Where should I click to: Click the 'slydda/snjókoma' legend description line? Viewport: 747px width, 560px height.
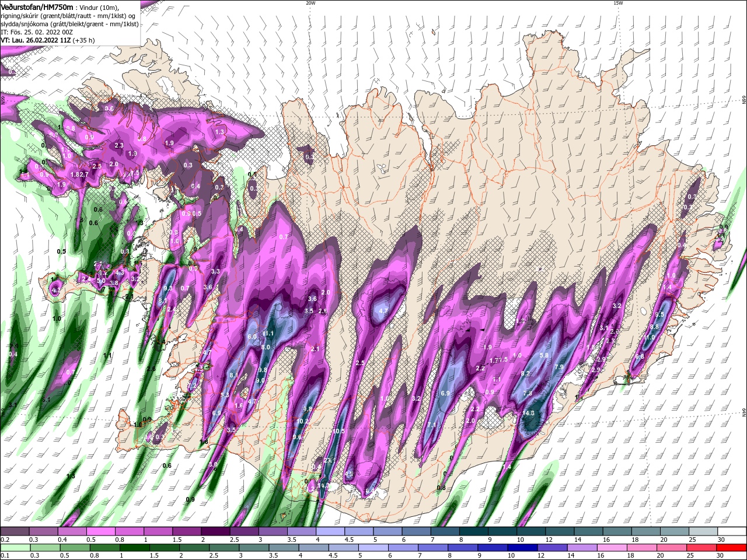(x=69, y=24)
